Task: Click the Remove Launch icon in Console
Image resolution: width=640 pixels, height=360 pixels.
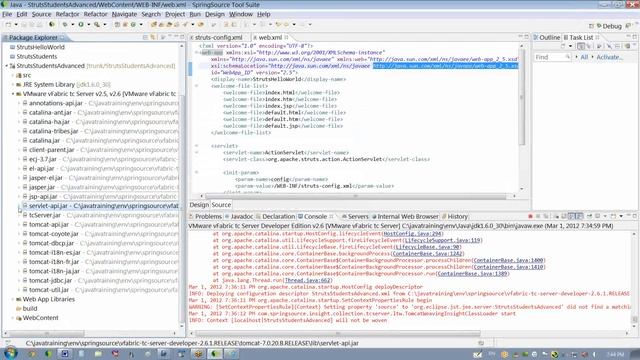Action: coord(538,216)
